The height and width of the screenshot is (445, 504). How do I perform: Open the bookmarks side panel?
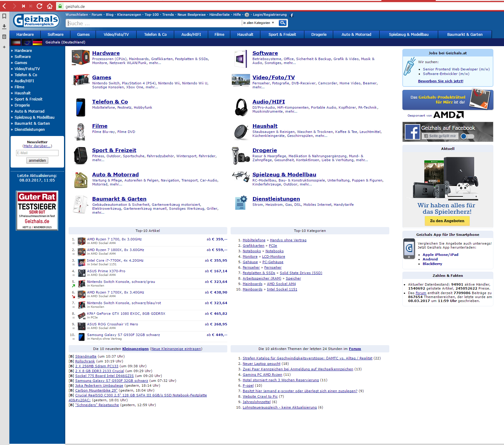coord(4,16)
